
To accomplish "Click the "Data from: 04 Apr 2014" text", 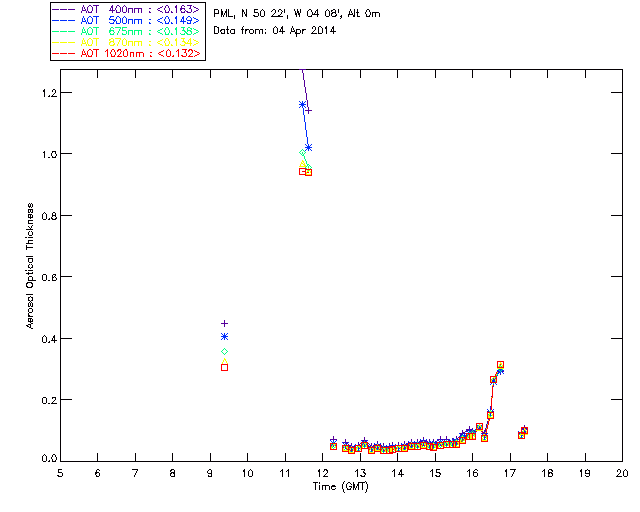I will [274, 31].
